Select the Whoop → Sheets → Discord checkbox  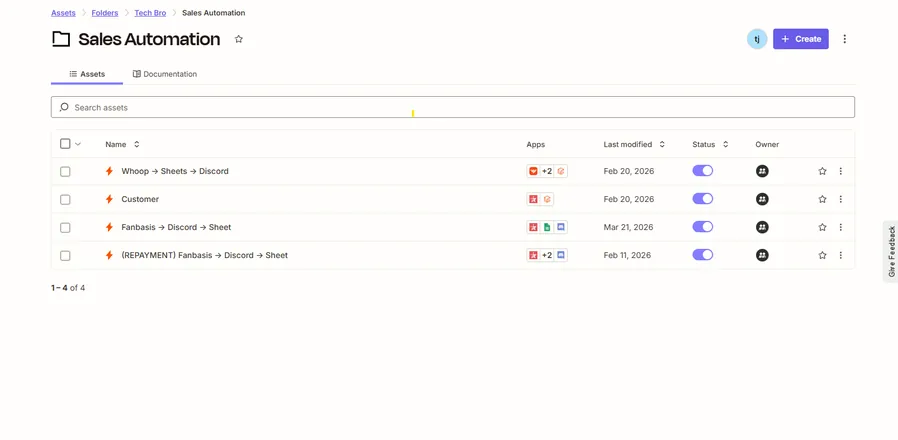pos(65,171)
